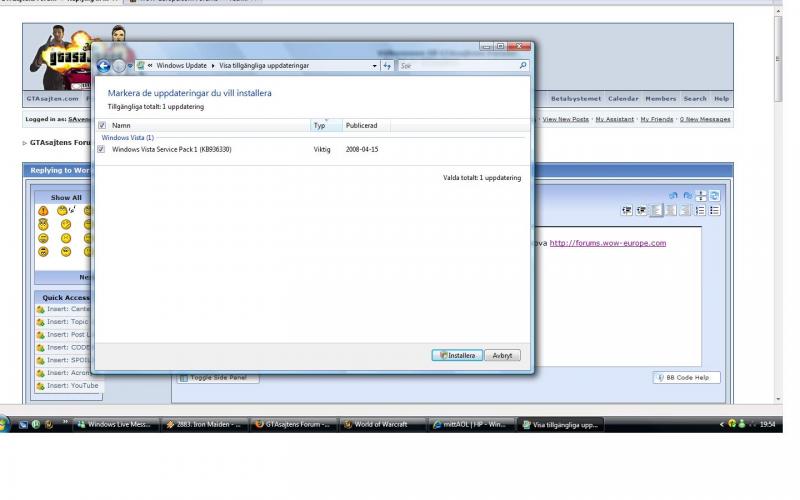Follow the View New Posts link
Viewport: 800px width, 500px height.
tap(565, 119)
